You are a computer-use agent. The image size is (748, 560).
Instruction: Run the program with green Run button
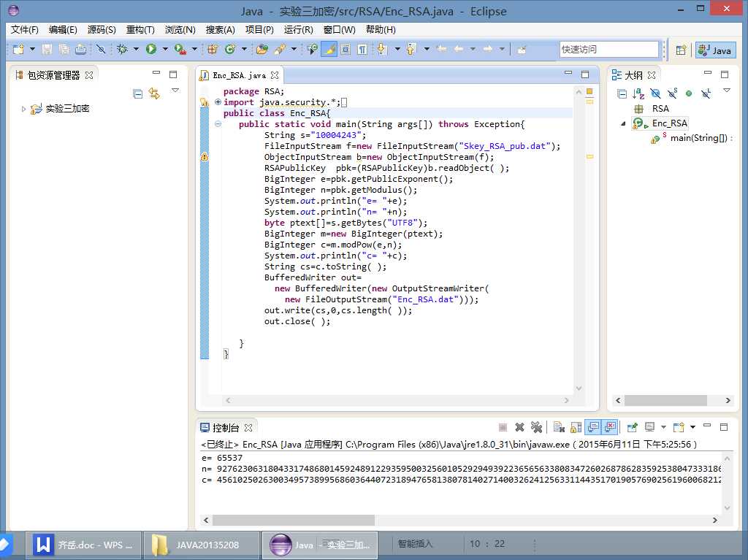pyautogui.click(x=151, y=49)
